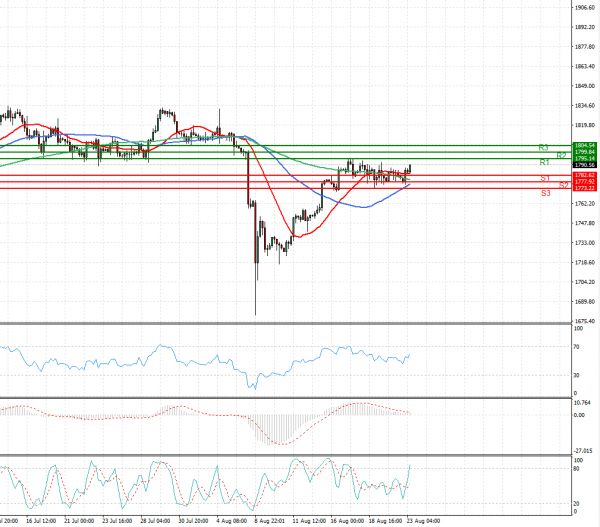
Task: Click the 1747.80 price axis label
Action: click(x=585, y=223)
